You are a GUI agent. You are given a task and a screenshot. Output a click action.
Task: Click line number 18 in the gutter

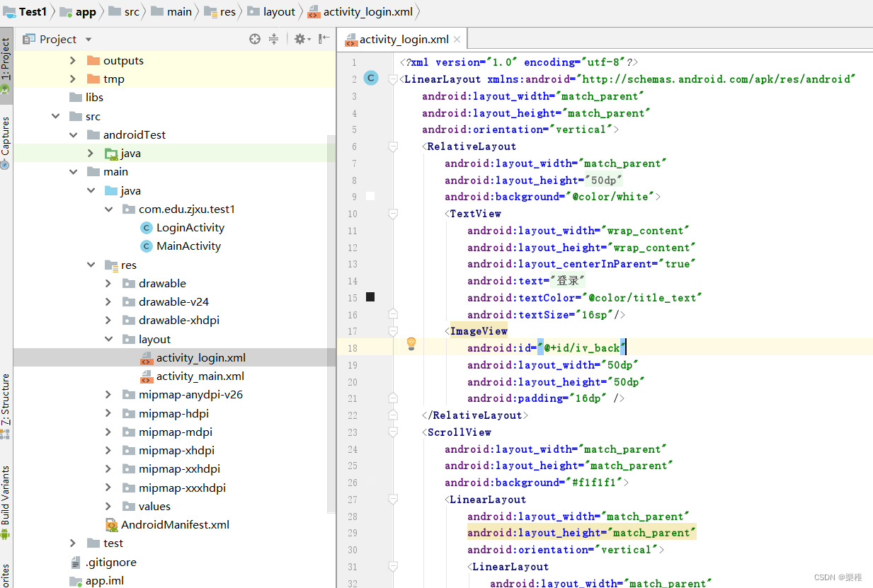[353, 347]
